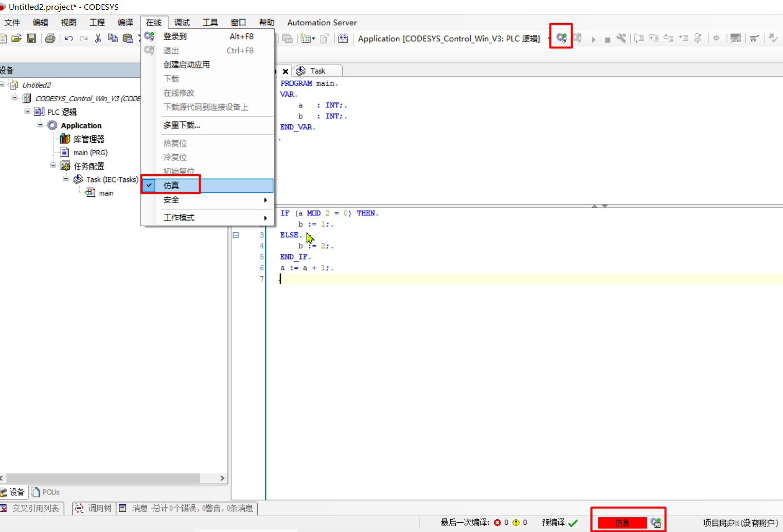783x532 pixels.
Task: Click the 预编译 precompile status check
Action: 560,523
